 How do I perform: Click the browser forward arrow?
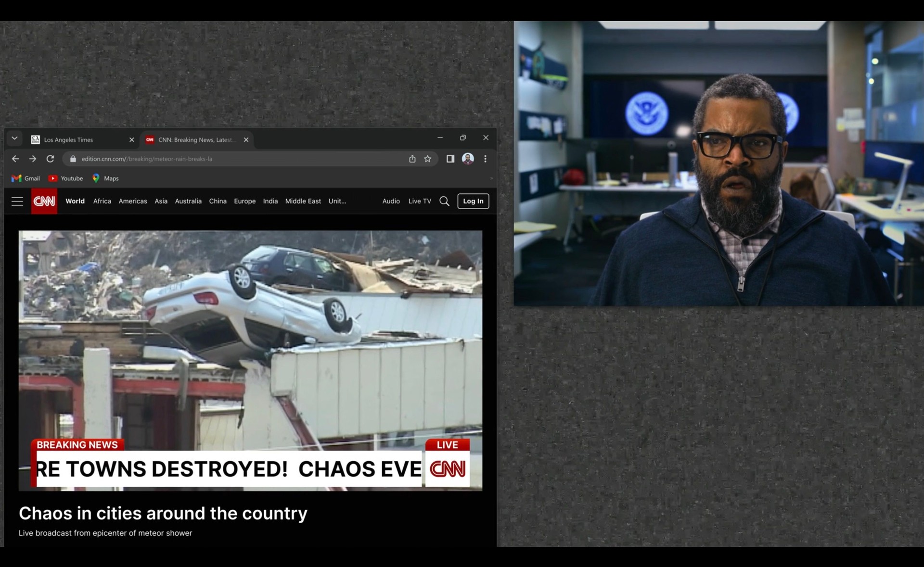point(33,159)
